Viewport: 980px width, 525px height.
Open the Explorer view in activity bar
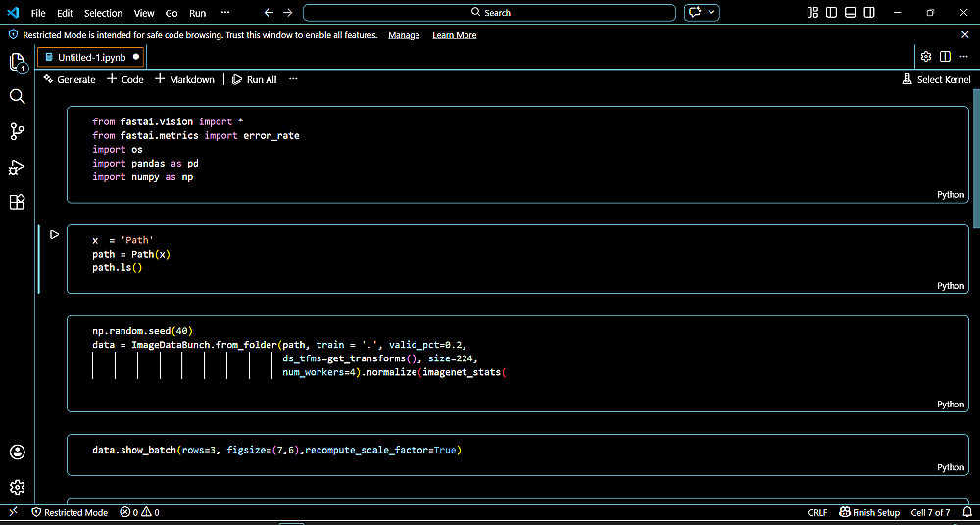coord(17,63)
